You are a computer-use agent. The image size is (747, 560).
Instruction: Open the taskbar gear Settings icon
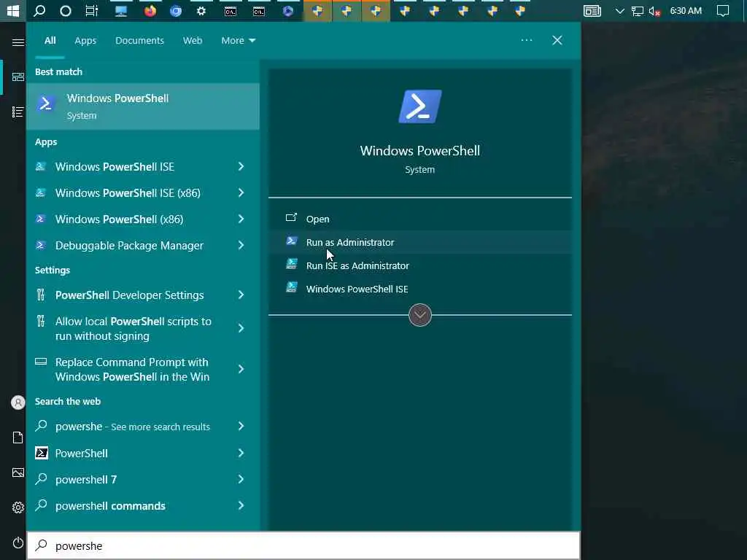(x=201, y=10)
